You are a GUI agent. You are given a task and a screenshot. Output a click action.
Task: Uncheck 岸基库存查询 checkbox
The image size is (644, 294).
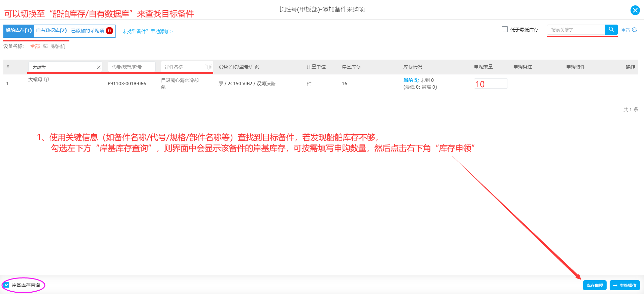(x=7, y=285)
